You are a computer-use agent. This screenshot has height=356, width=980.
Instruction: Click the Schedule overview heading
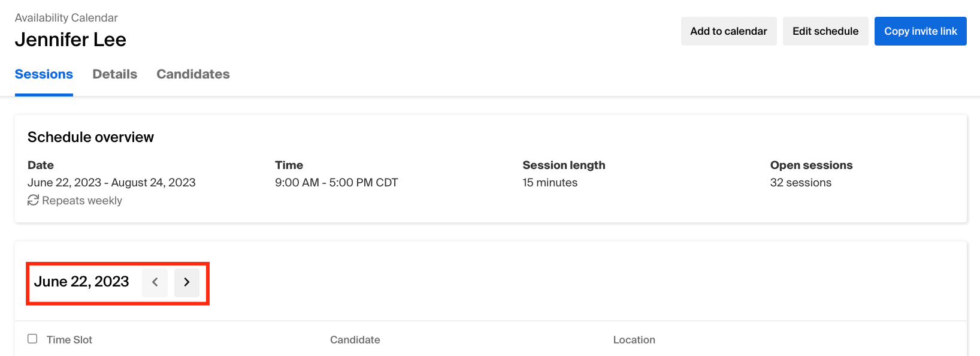point(90,137)
